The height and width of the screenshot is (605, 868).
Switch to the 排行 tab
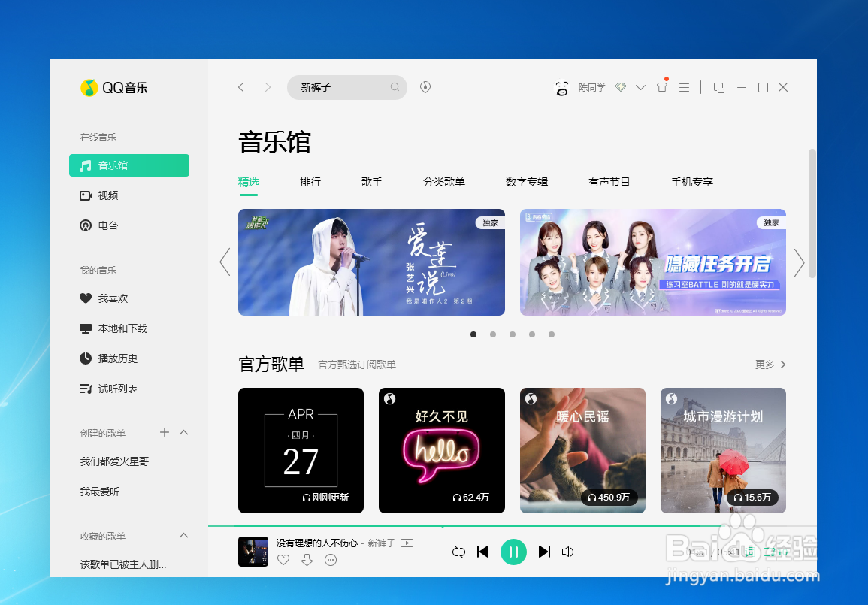click(310, 182)
